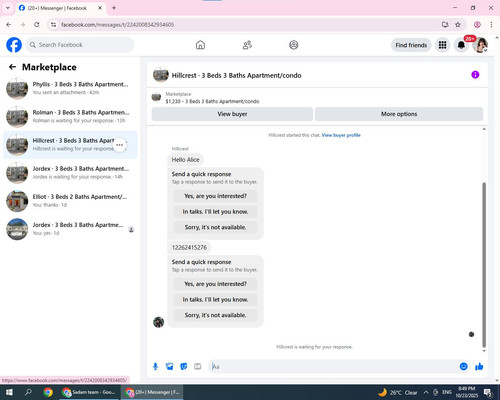Click the Marketplace listing $1,230 text
This screenshot has width=500, height=400.
coord(212,101)
